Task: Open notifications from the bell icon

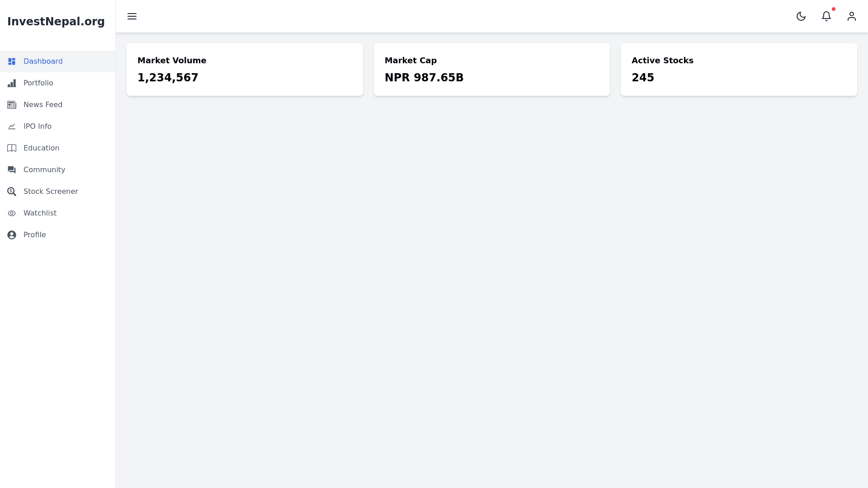Action: pyautogui.click(x=826, y=16)
